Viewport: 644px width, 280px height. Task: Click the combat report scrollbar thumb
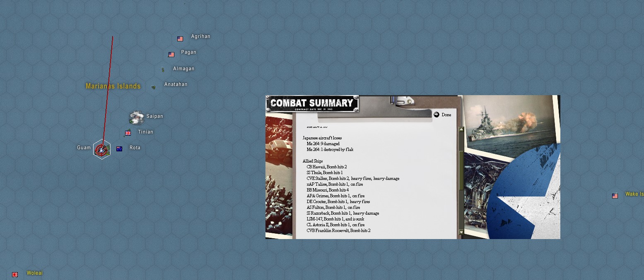pyautogui.click(x=461, y=170)
